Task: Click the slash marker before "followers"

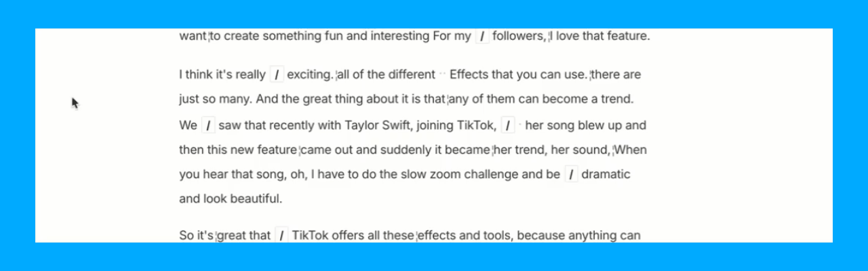Action: point(482,37)
